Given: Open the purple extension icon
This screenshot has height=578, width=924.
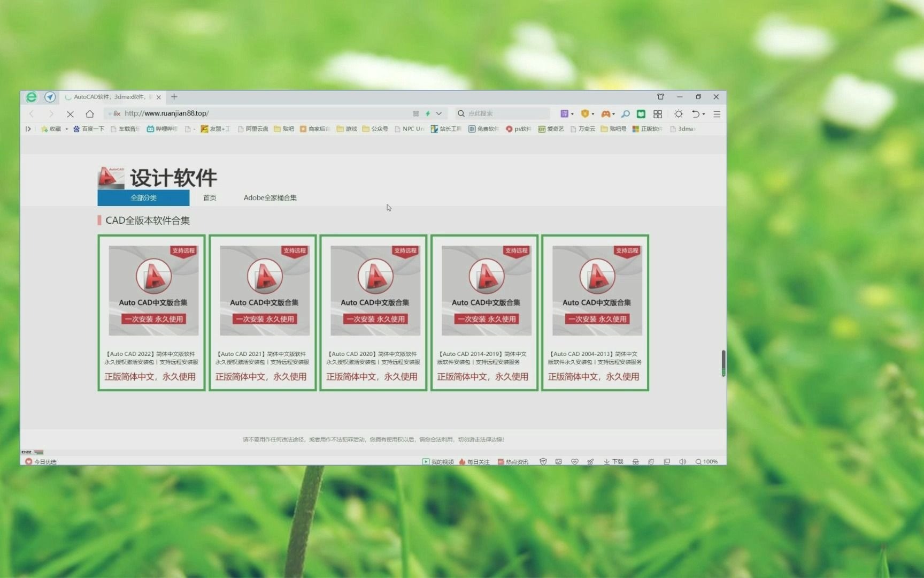Looking at the screenshot, I should (564, 113).
